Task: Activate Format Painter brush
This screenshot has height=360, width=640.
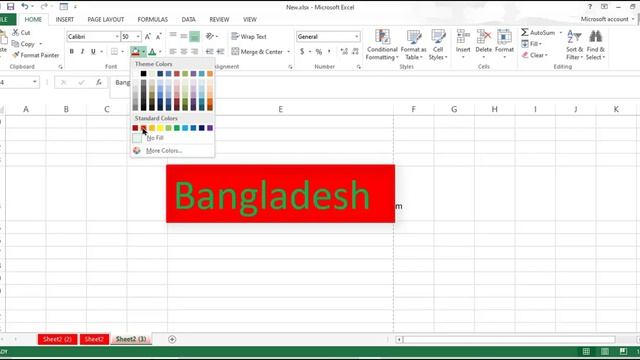Action: click(x=36, y=55)
